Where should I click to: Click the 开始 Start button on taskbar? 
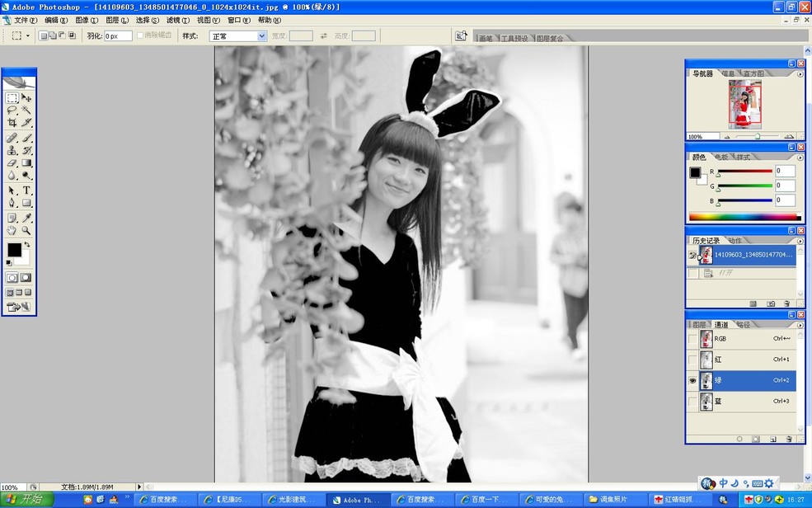(23, 499)
